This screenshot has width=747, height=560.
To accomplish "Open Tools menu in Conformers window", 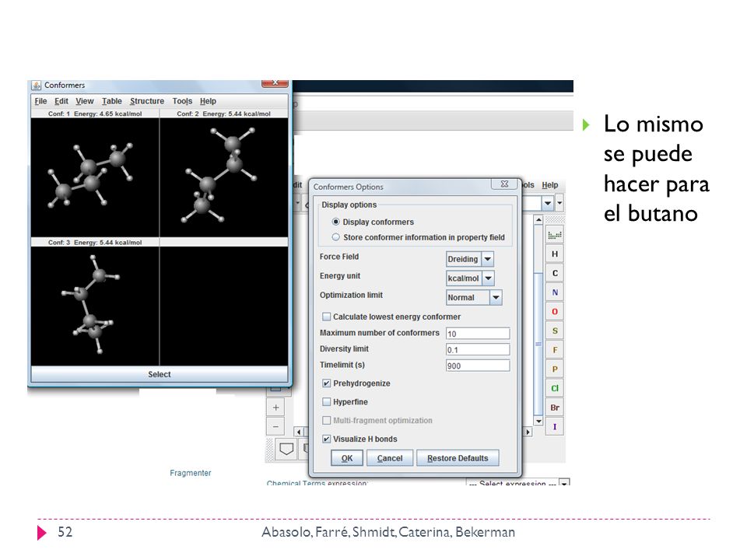I will pos(182,101).
